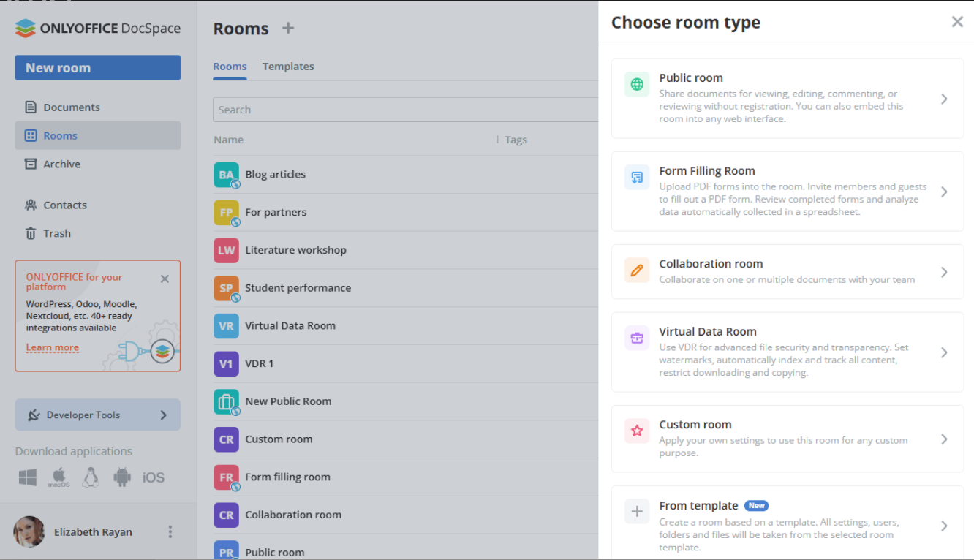
Task: Click the Virtual Data Room briefcase icon
Action: (637, 338)
